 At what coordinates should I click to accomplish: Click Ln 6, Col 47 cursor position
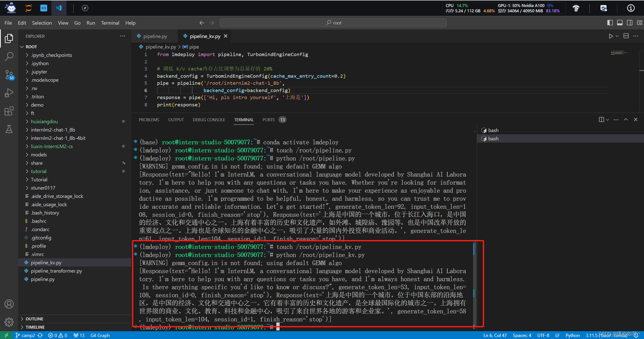[495, 335]
